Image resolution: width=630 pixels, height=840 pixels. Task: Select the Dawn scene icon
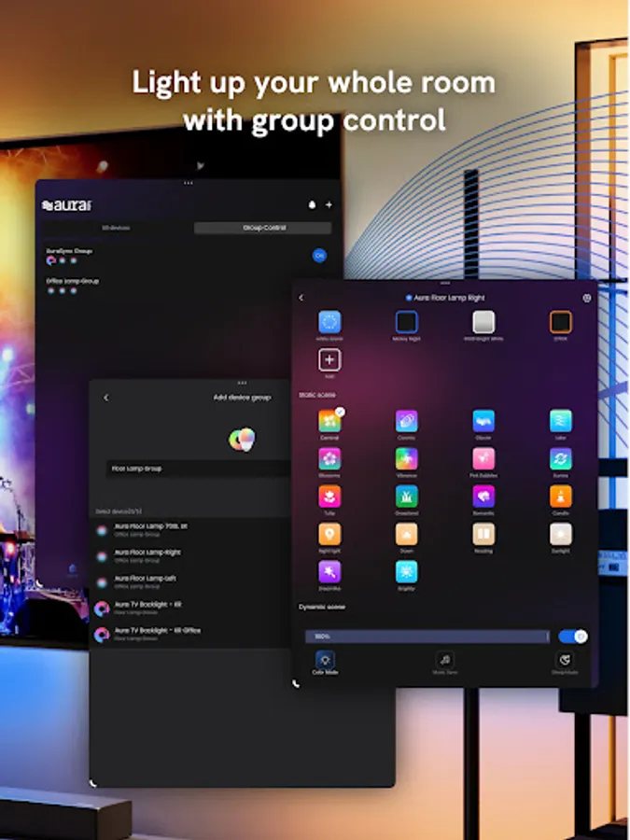point(406,534)
